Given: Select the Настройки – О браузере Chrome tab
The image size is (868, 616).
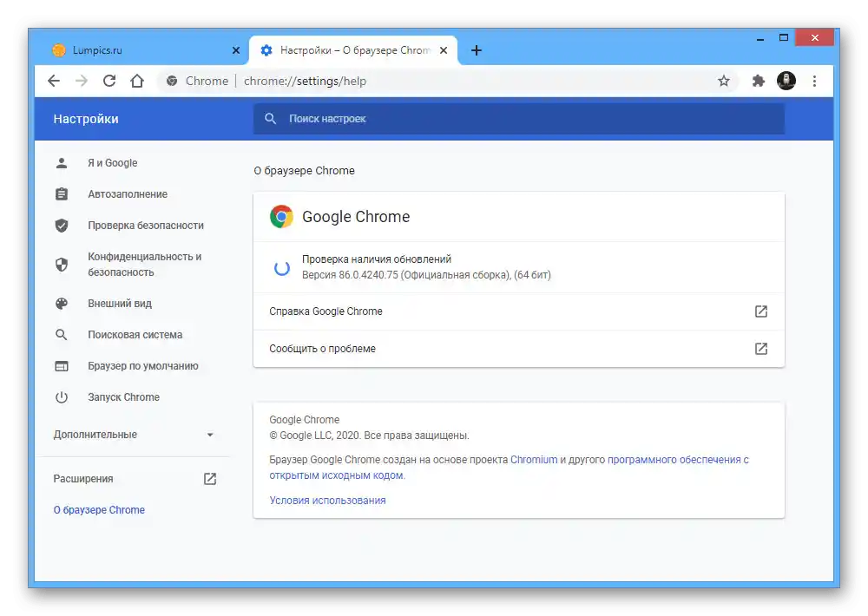Looking at the screenshot, I should click(354, 50).
